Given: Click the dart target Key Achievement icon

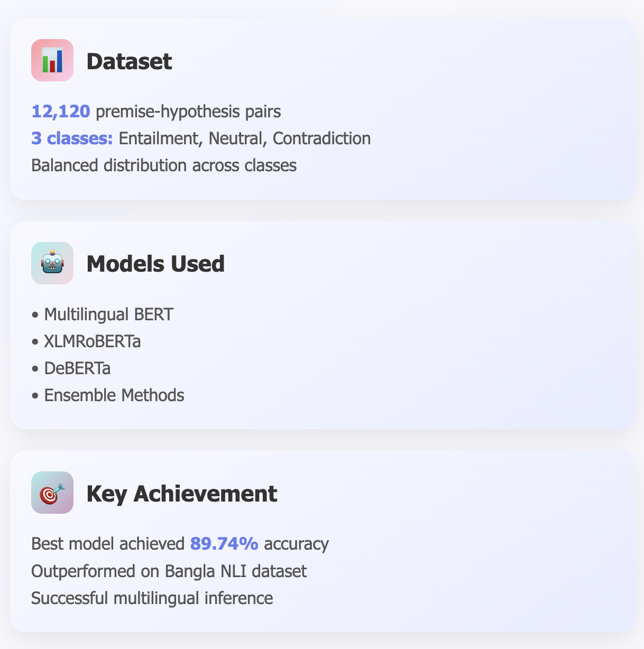Looking at the screenshot, I should 52,493.
